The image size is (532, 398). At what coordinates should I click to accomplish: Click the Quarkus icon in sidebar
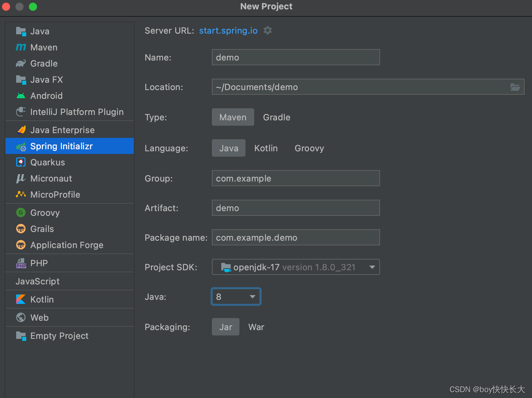tap(21, 162)
